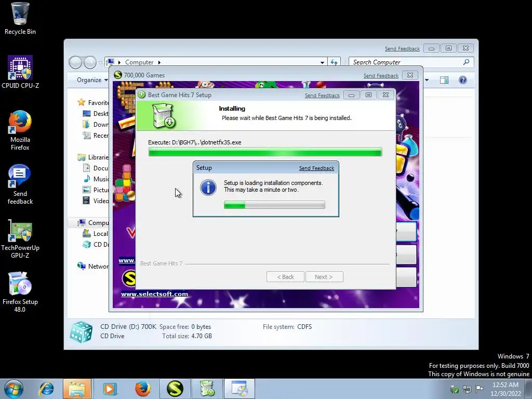Open Mozilla Firefox desktop shortcut

click(20, 130)
